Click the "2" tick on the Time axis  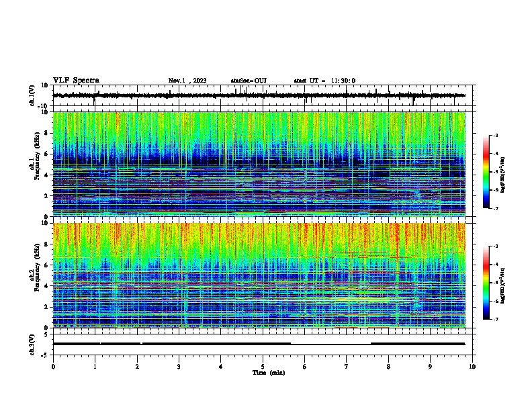(137, 367)
